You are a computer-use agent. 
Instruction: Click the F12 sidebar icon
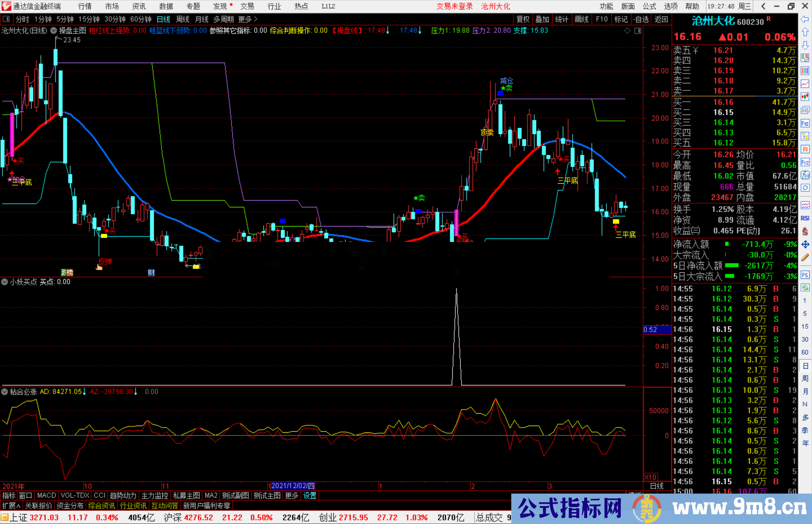[805, 162]
